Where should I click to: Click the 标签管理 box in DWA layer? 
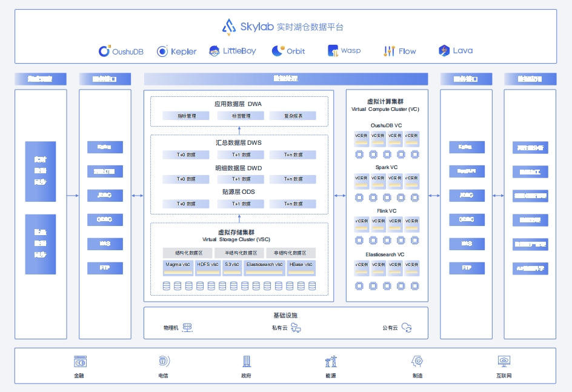pyautogui.click(x=241, y=116)
